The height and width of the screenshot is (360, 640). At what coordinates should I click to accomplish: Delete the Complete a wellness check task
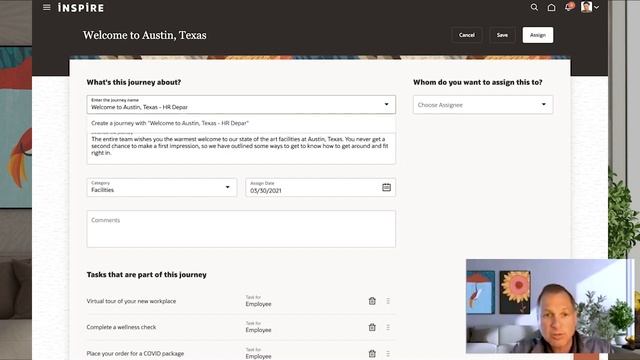point(372,327)
